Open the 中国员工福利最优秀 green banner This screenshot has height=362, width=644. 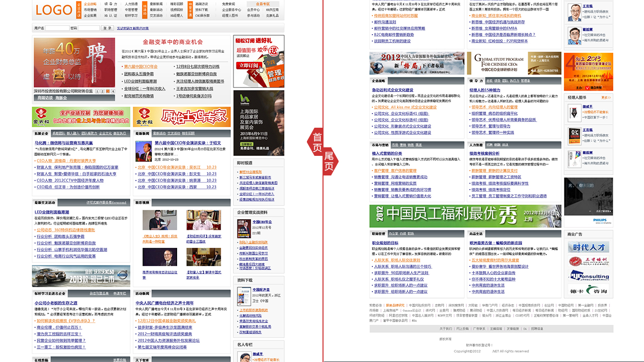point(465,216)
